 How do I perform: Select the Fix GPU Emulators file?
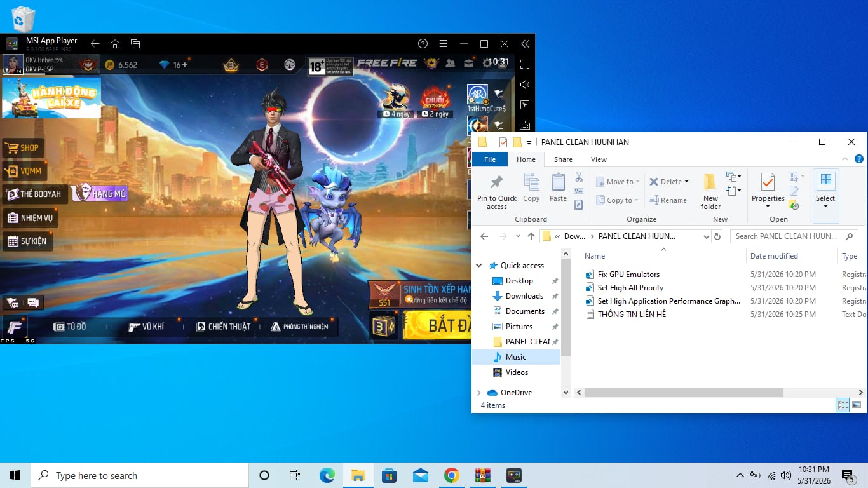pos(628,274)
